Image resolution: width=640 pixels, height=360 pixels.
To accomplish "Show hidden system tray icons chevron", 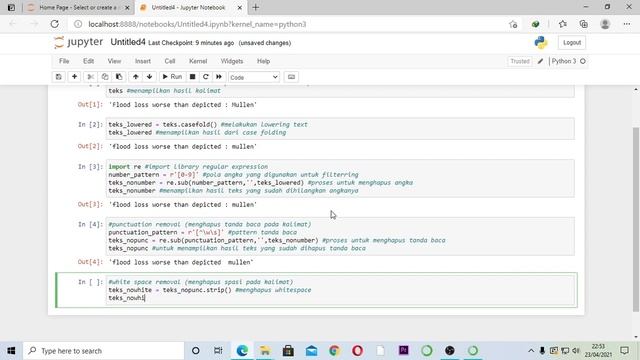I will pyautogui.click(x=531, y=351).
